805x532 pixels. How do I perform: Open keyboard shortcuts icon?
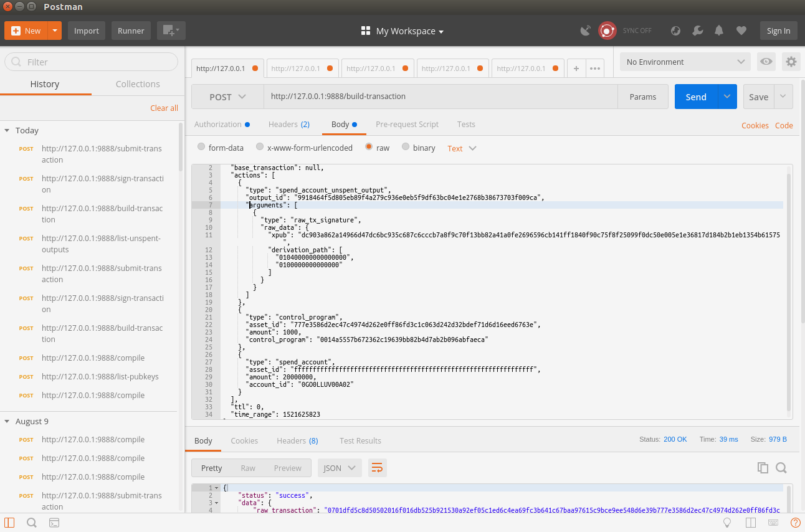(773, 523)
